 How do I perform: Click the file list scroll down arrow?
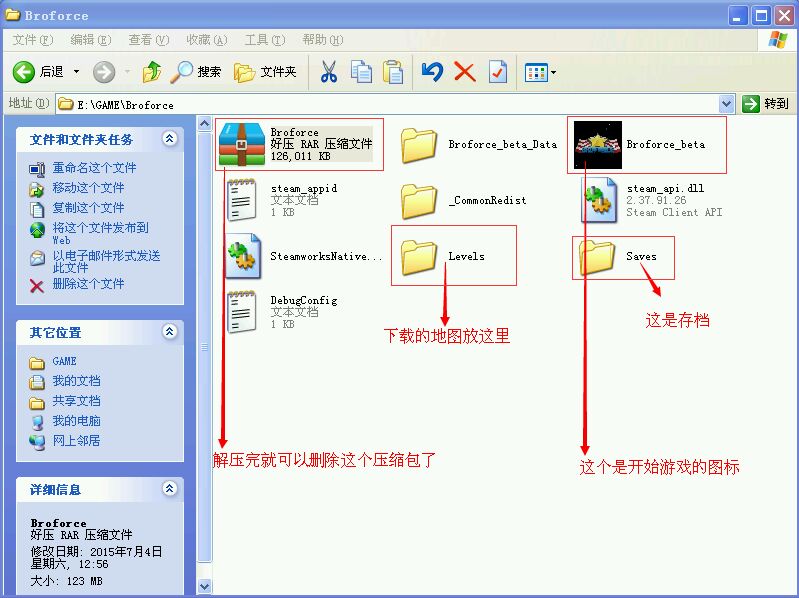[x=204, y=586]
